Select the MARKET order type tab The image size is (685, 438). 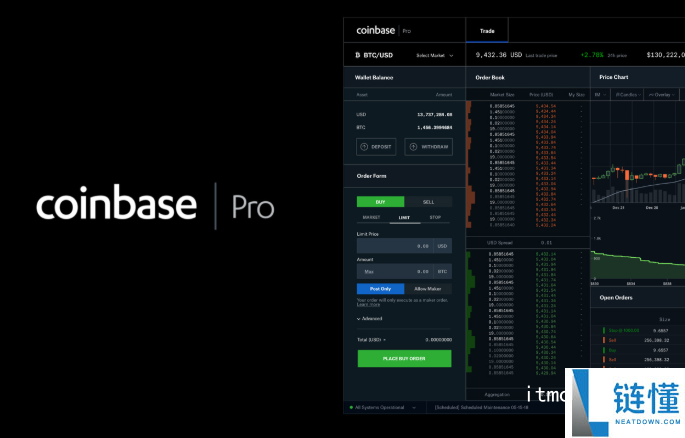(x=371, y=217)
